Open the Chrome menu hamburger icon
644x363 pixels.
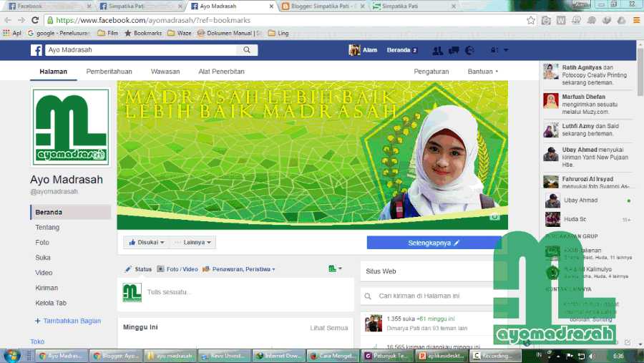point(636,20)
